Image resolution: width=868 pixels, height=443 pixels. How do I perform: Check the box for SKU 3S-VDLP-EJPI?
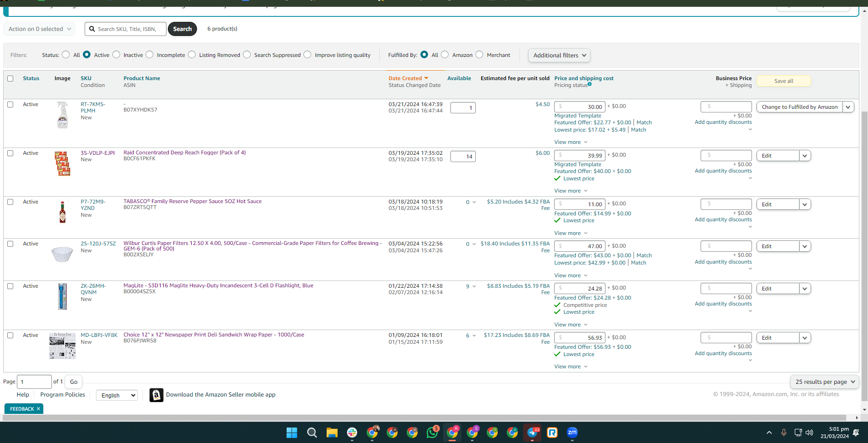[x=10, y=153]
